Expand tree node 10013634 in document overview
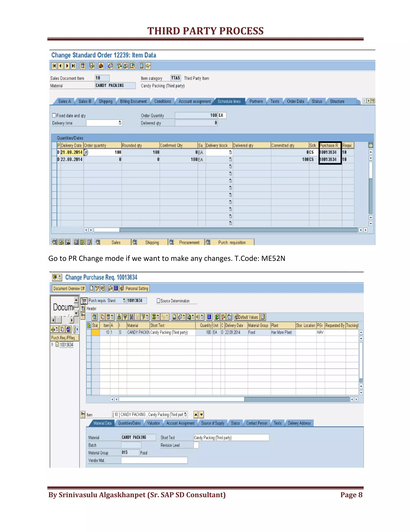Viewport: 411px width, 532px height. [52, 344]
